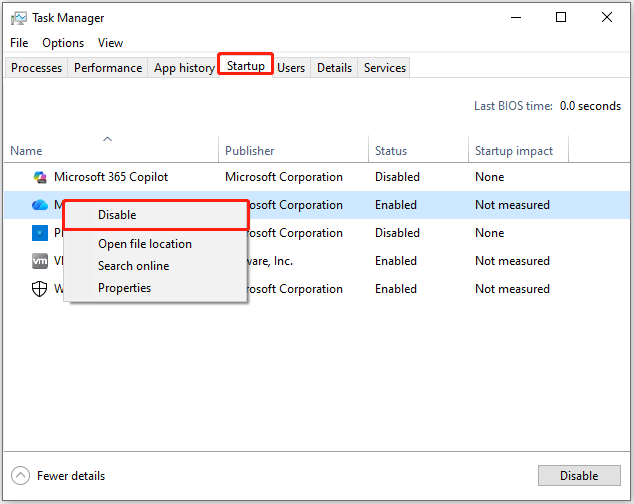Switch to the Performance tab
The image size is (634, 504).
[x=108, y=68]
